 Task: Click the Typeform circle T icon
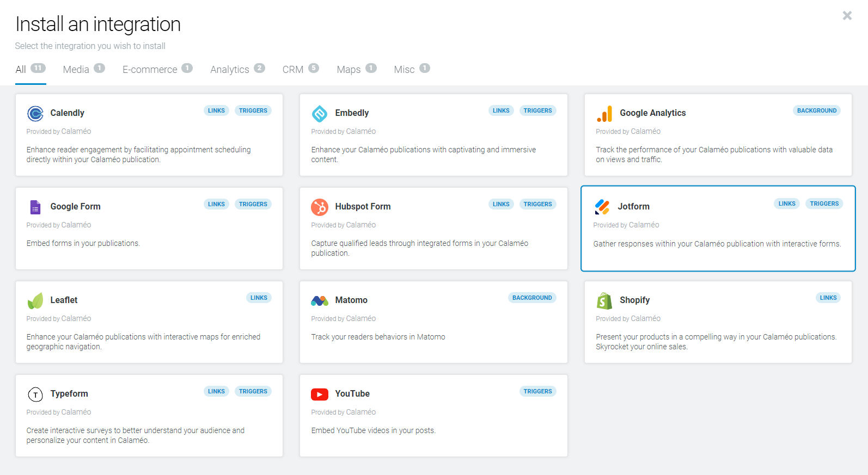(x=35, y=394)
